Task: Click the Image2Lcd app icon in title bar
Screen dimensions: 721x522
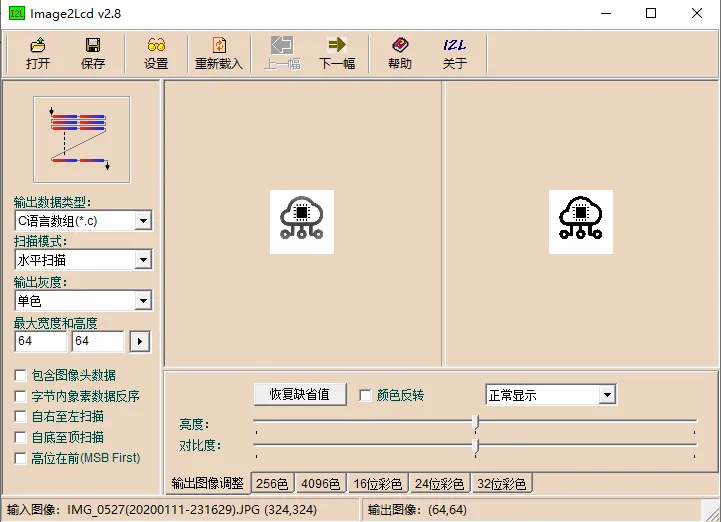Action: tap(17, 13)
